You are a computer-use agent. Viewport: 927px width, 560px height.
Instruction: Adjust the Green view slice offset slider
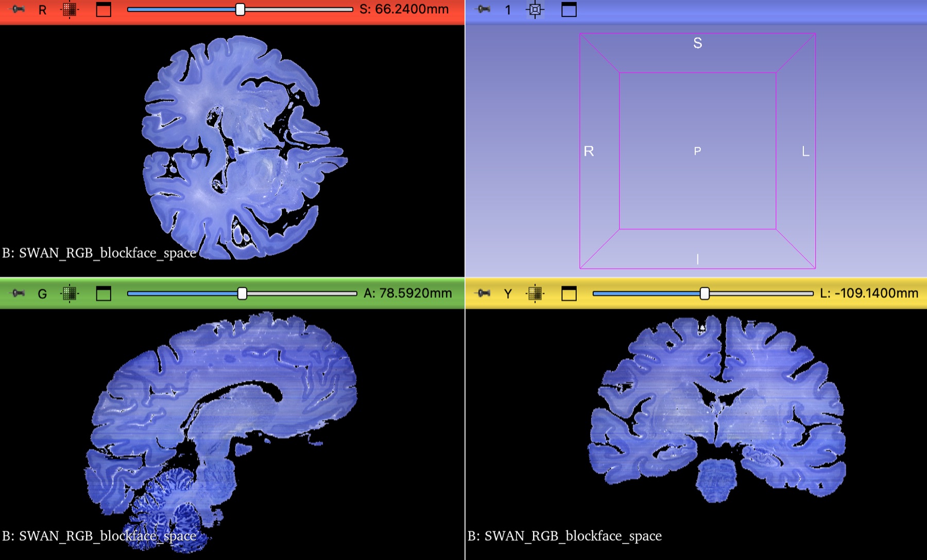click(242, 293)
